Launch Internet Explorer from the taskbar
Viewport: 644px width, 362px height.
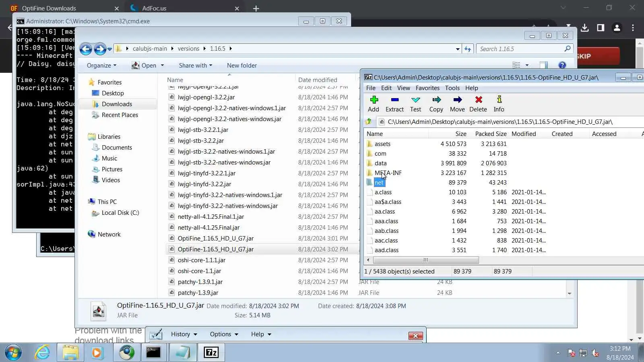point(42,353)
